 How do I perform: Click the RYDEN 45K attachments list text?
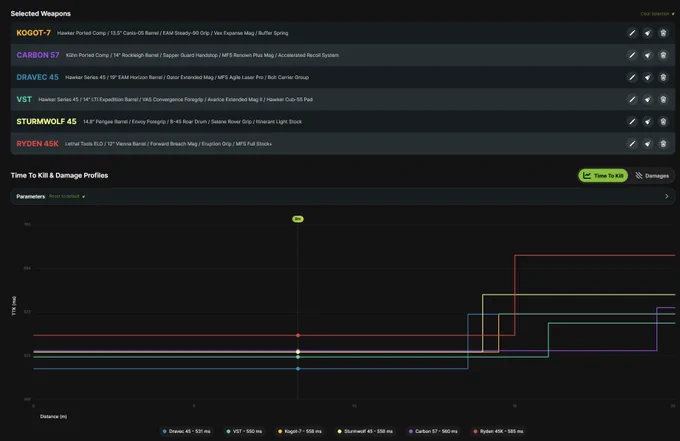coord(168,144)
